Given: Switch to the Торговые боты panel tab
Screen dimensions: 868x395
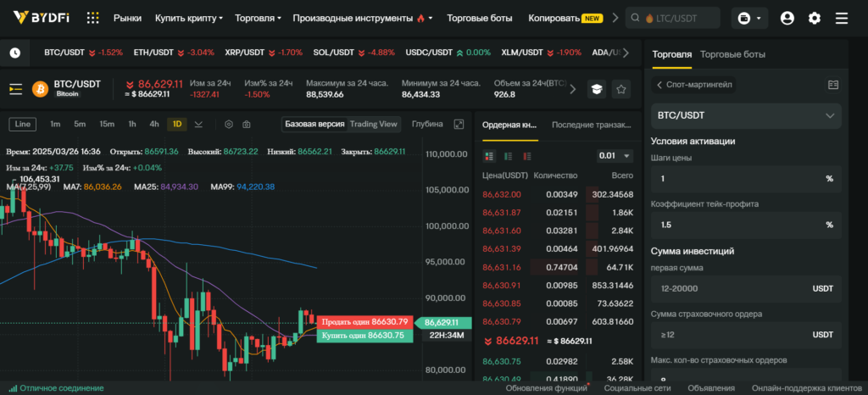Looking at the screenshot, I should (x=732, y=54).
